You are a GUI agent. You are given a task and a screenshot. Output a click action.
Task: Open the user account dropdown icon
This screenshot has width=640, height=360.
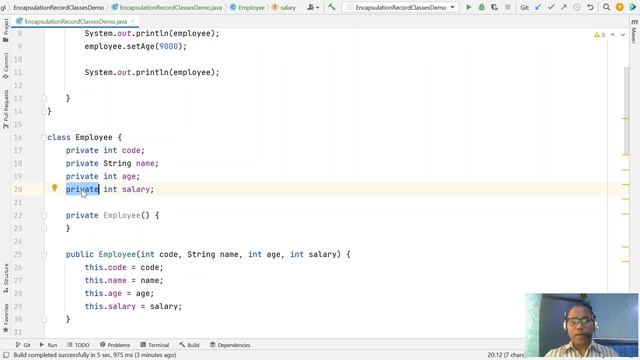pos(313,7)
